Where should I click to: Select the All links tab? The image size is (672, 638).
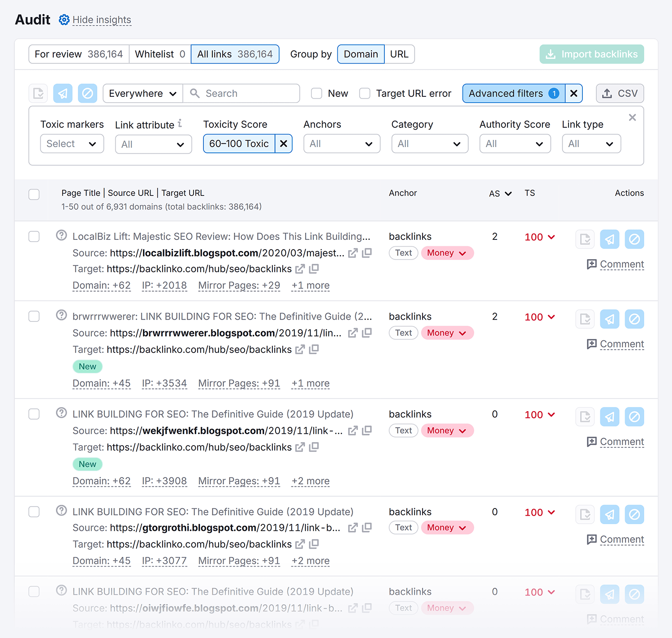tap(235, 54)
